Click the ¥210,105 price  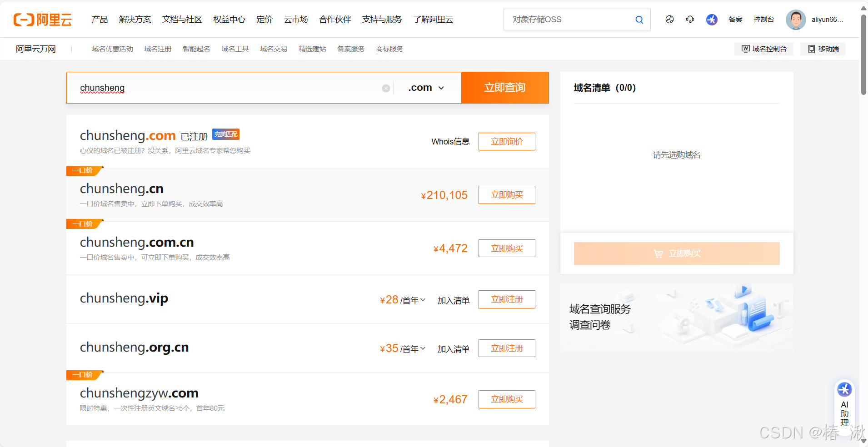[x=444, y=195]
